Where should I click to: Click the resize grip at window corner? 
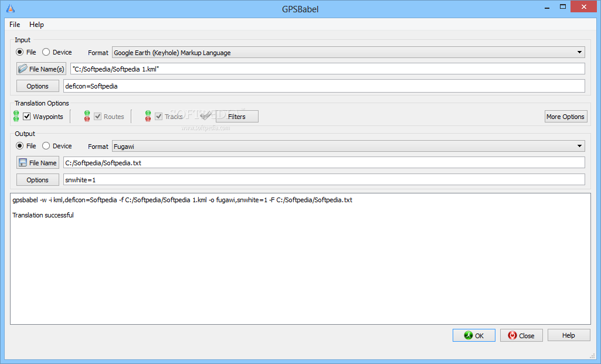pos(592,356)
